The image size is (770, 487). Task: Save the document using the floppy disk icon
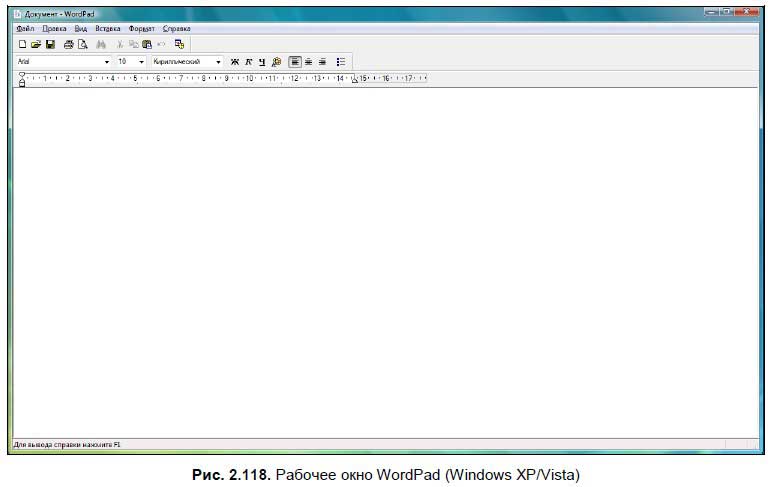pos(49,45)
